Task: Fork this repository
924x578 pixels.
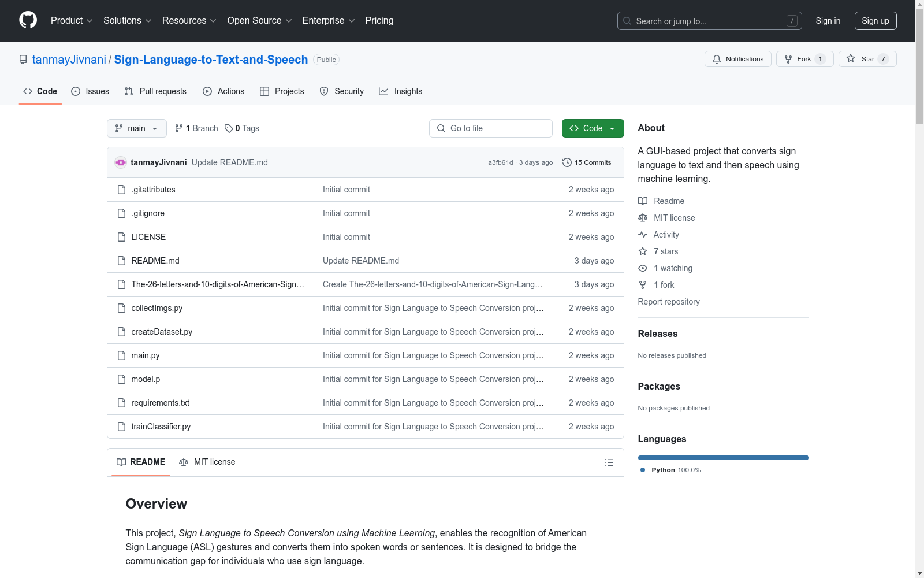Action: click(x=804, y=59)
